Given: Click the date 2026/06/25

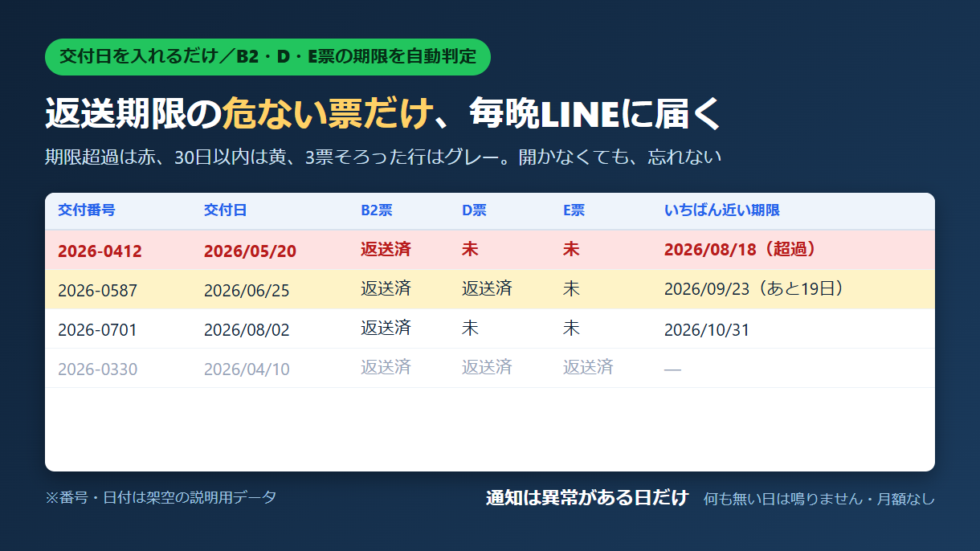Looking at the screenshot, I should click(x=247, y=290).
